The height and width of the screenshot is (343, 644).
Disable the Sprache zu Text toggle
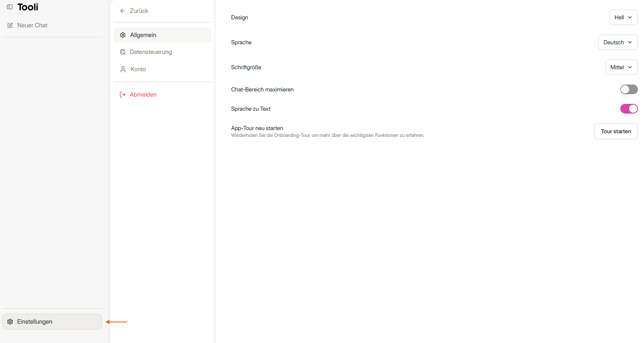point(629,109)
